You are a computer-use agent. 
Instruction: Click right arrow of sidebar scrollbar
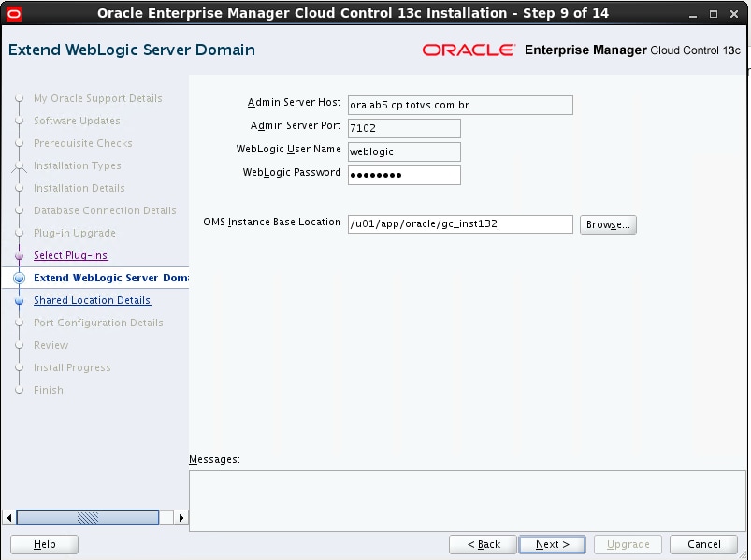pyautogui.click(x=181, y=517)
